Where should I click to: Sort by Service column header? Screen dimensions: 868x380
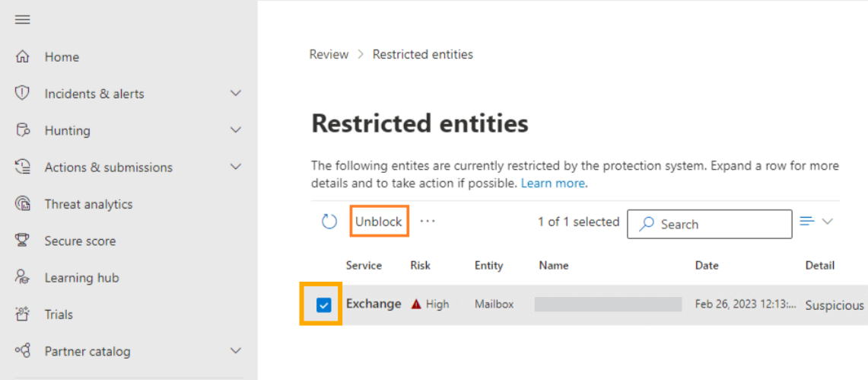click(x=364, y=265)
